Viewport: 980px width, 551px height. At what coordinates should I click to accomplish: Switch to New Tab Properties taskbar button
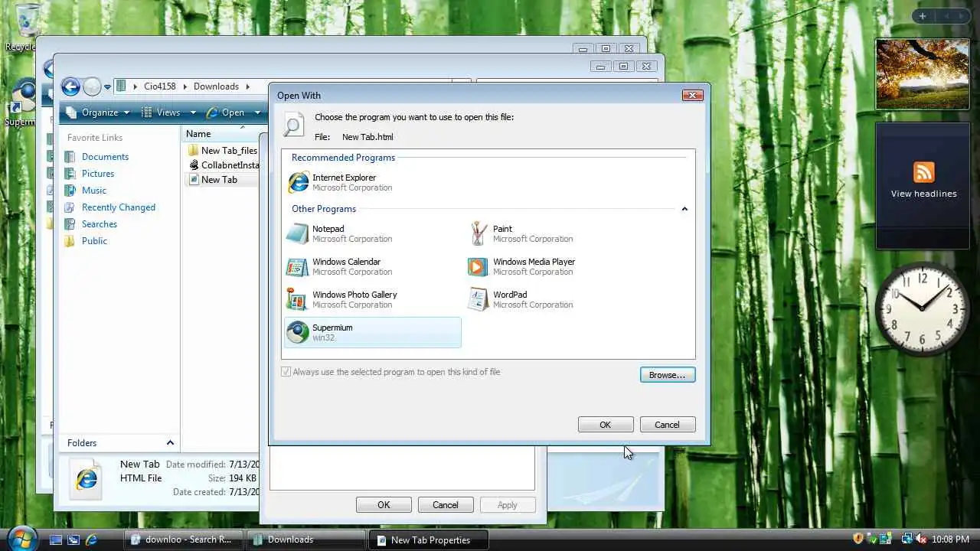427,540
